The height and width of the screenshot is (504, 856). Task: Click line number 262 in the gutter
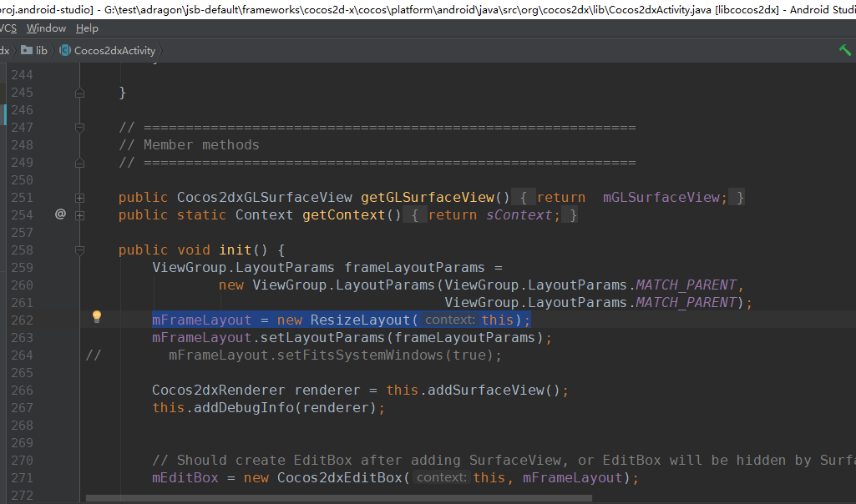[x=22, y=320]
